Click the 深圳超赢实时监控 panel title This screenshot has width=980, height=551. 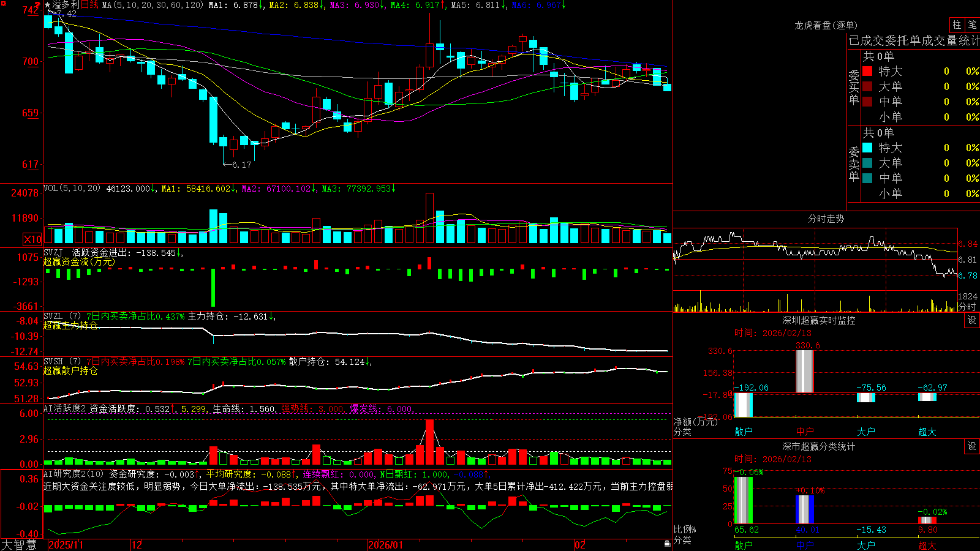pyautogui.click(x=819, y=320)
